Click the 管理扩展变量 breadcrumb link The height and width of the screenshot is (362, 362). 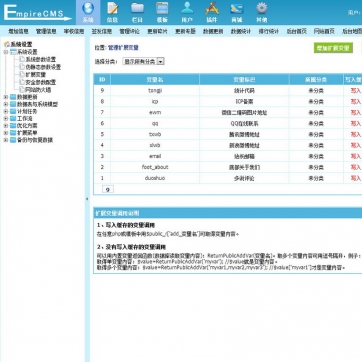point(123,48)
